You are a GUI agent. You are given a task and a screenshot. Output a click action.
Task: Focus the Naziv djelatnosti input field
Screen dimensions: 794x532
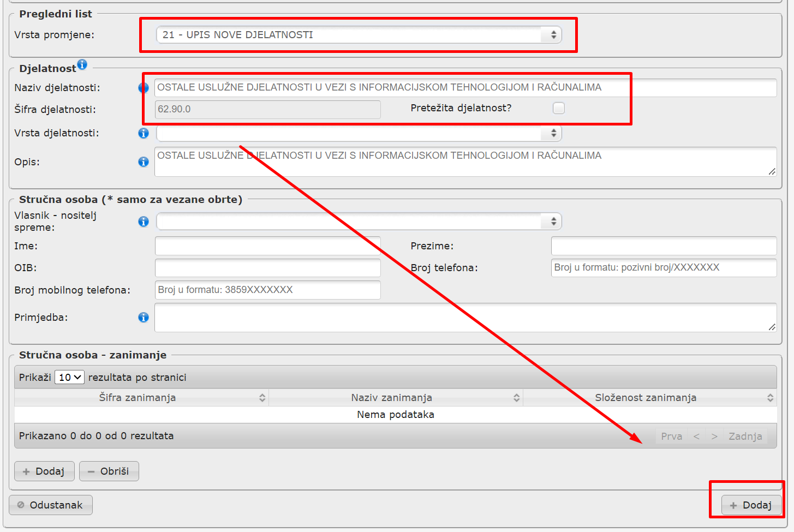point(465,88)
